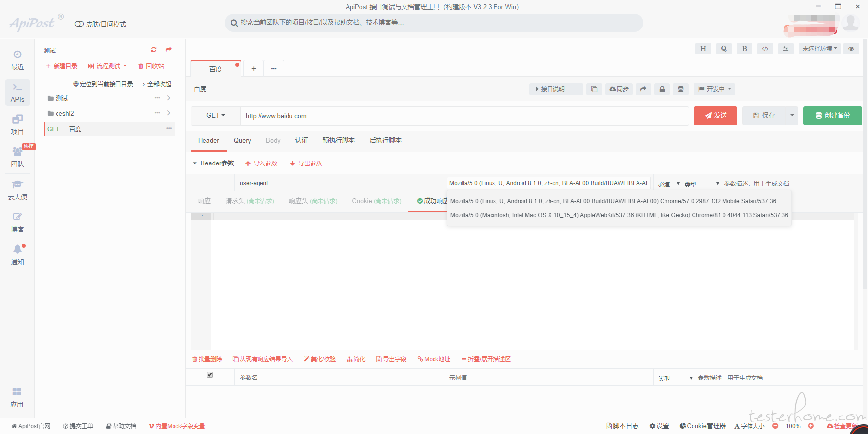
Task: Open the 云大使 sidebar section
Action: pos(17,190)
